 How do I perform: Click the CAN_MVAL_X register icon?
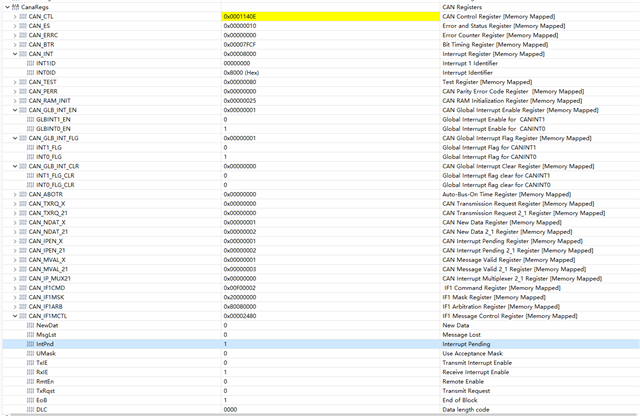tap(23, 260)
